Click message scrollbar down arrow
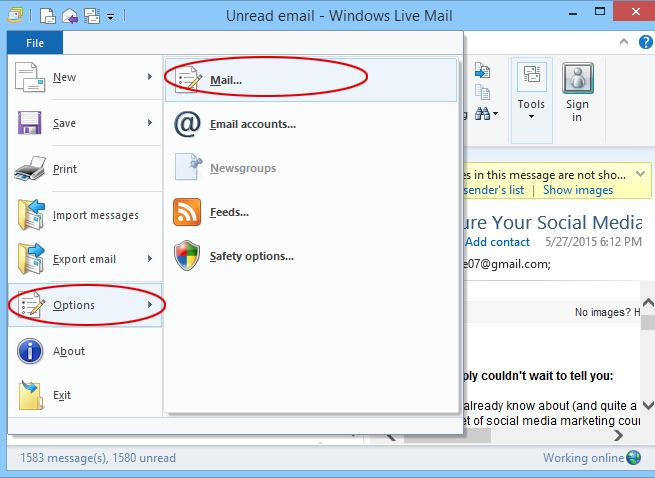This screenshot has width=655, height=478. pyautogui.click(x=648, y=405)
